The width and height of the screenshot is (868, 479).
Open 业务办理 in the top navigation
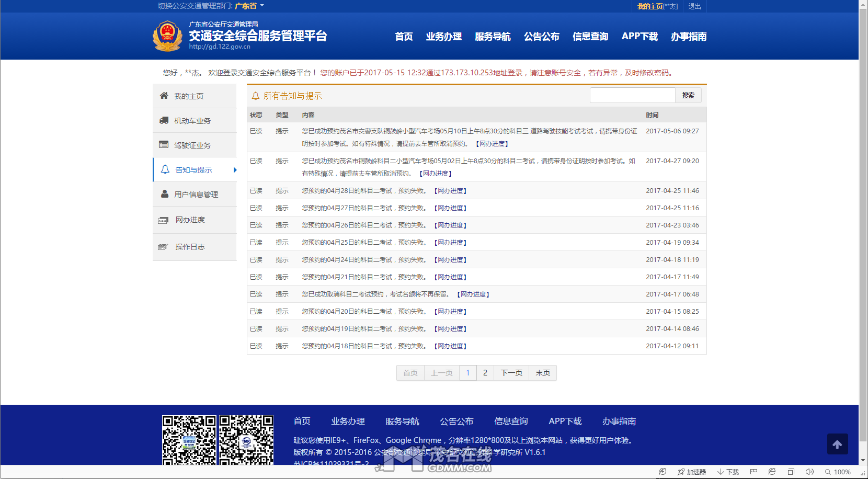443,36
